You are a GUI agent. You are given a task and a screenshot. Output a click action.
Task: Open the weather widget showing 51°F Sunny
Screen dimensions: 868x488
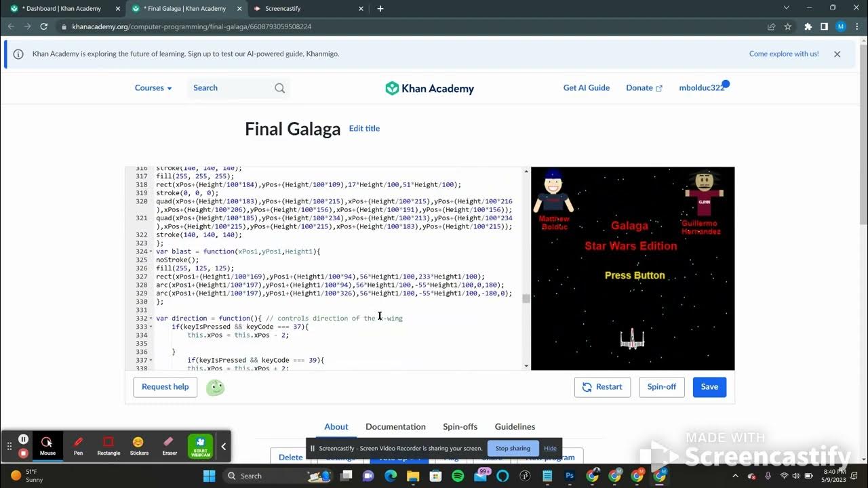[27, 475]
